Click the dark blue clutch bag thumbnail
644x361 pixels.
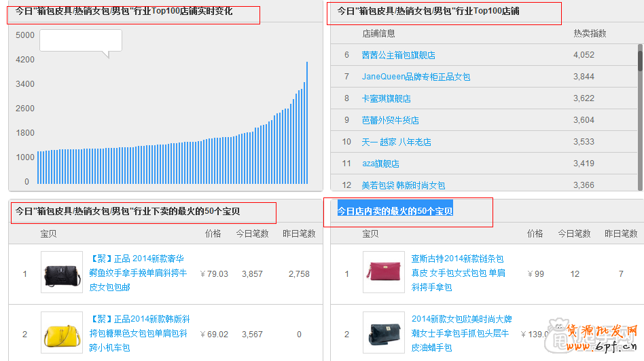coord(384,332)
